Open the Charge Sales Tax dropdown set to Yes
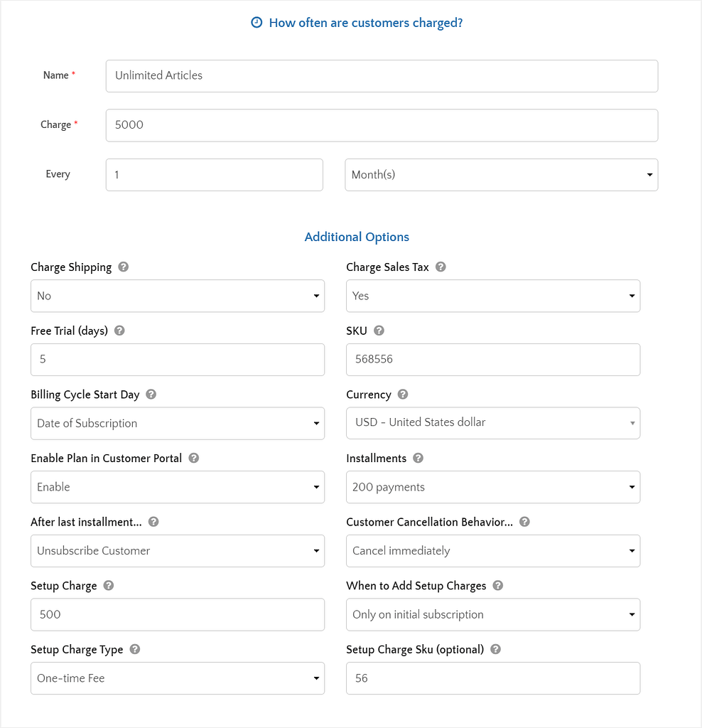The image size is (702, 728). click(493, 296)
